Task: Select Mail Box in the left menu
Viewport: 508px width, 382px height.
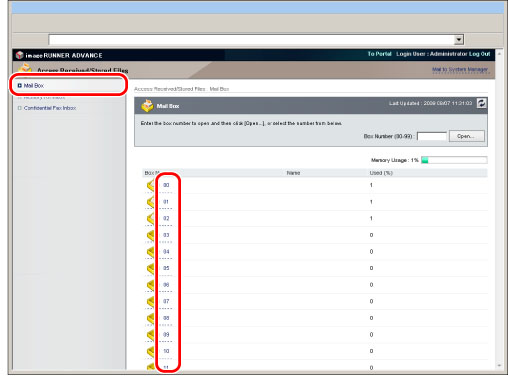Action: coord(34,86)
